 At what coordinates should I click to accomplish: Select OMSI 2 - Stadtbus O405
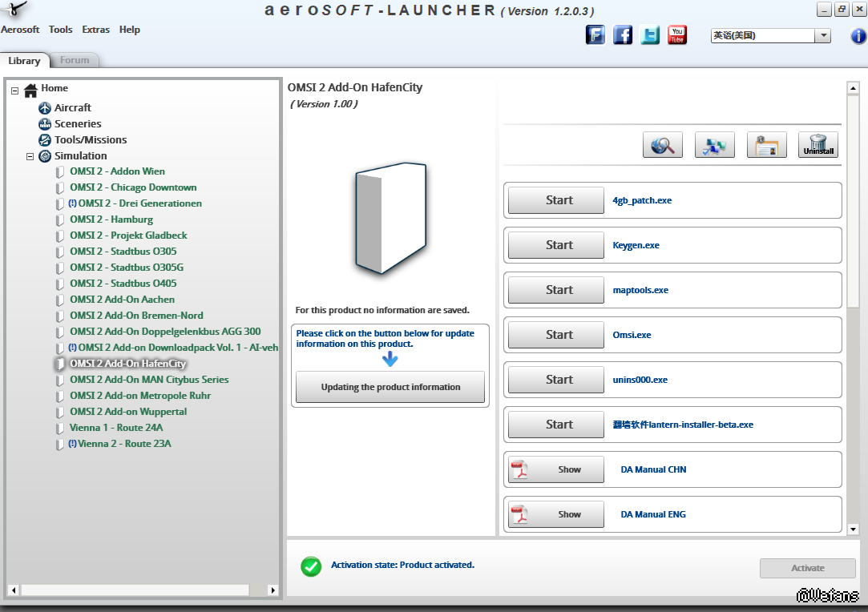123,284
